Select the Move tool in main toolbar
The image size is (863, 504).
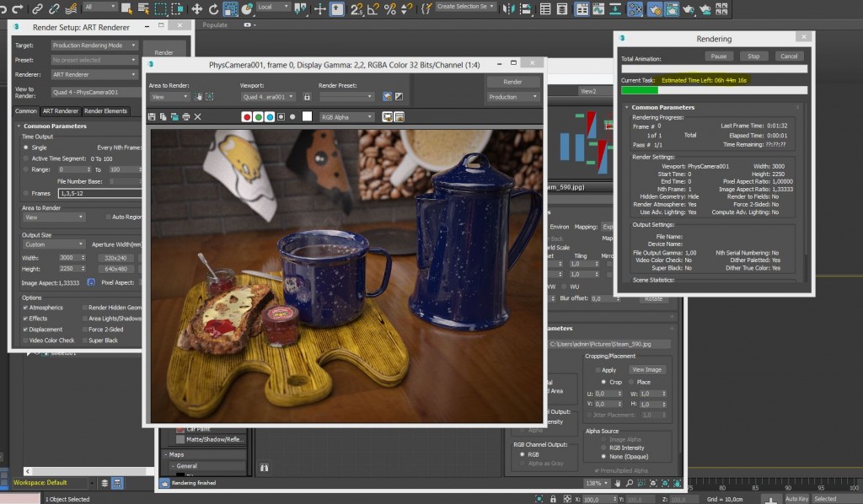pos(197,8)
